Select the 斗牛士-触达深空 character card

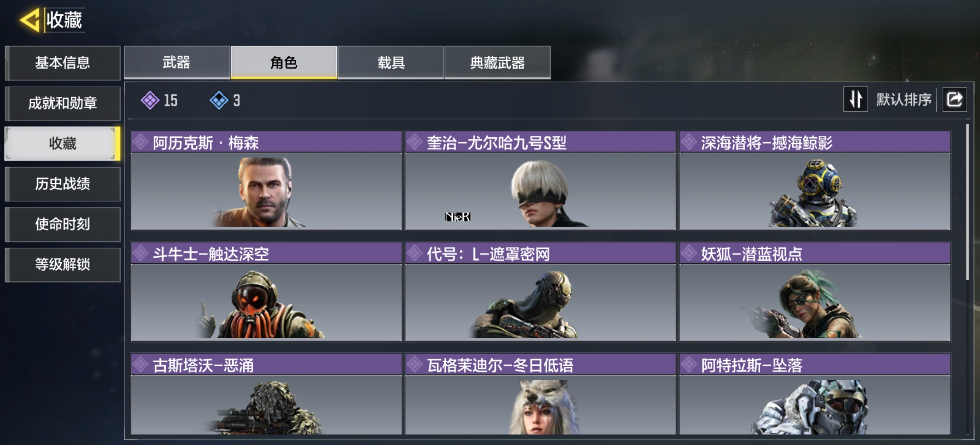pyautogui.click(x=266, y=292)
